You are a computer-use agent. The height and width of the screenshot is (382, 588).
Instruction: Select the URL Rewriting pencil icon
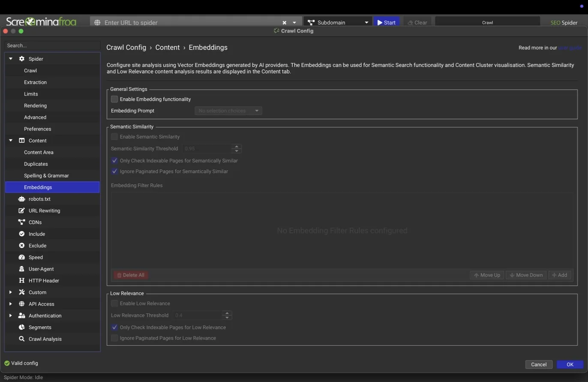pyautogui.click(x=21, y=211)
